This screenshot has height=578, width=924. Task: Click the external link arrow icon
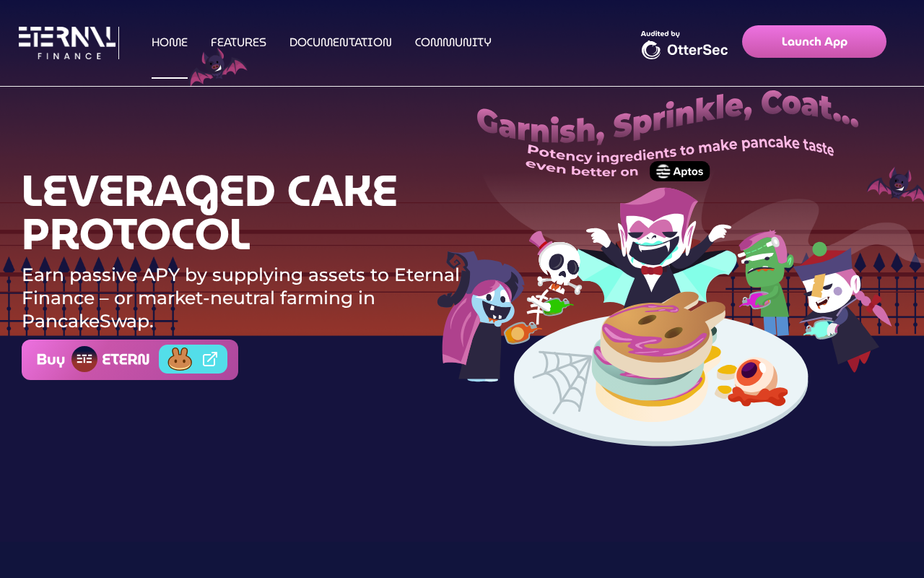tap(210, 359)
